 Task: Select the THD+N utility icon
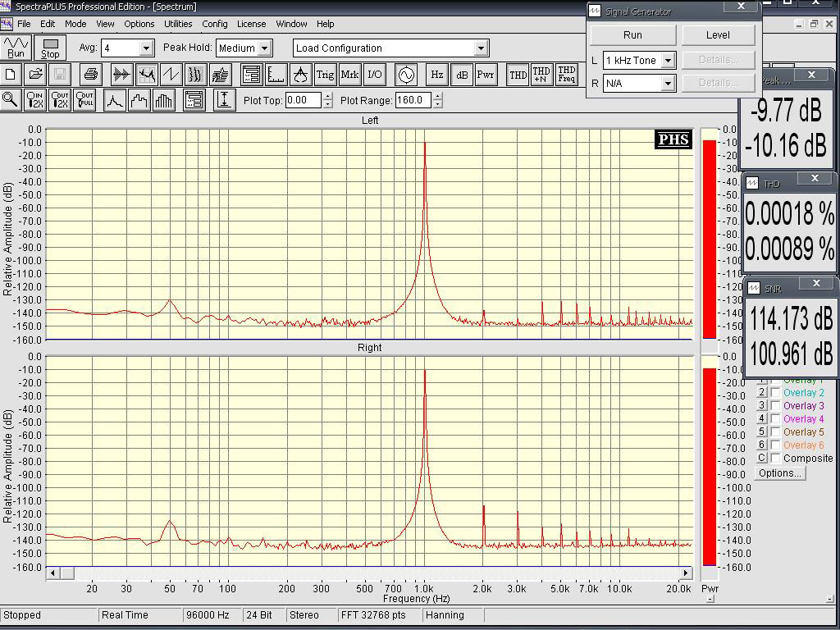(541, 75)
